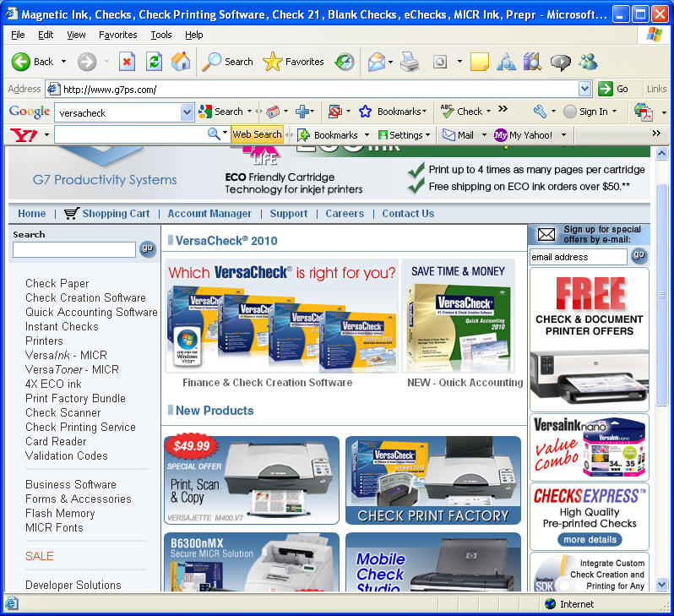Click the speech bubble Discuss icon
Image resolution: width=674 pixels, height=616 pixels.
(x=561, y=62)
